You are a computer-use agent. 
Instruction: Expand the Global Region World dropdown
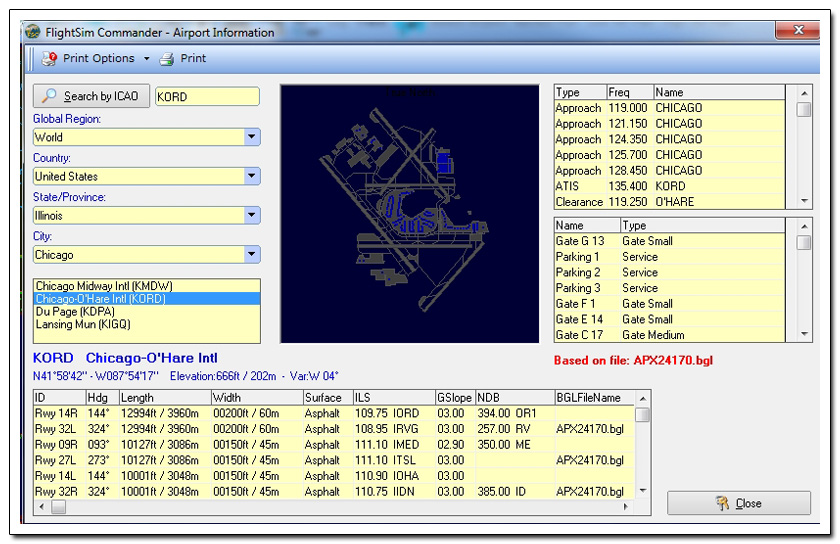coord(251,137)
